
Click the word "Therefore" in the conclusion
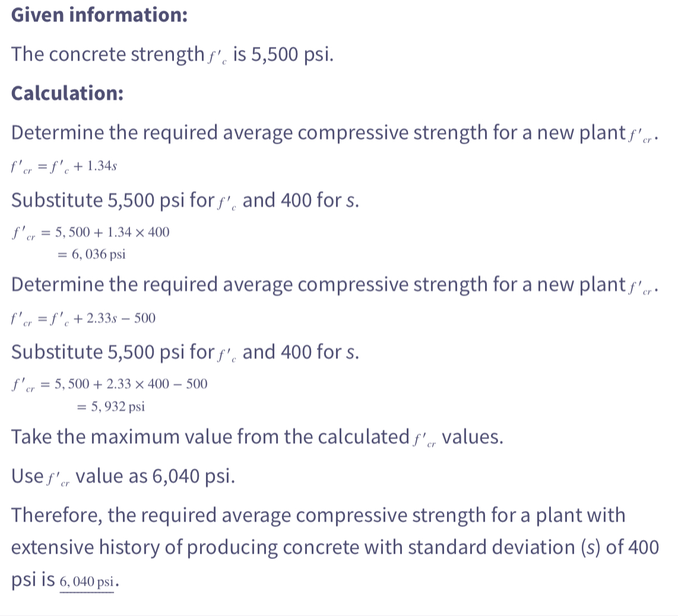pos(56,515)
